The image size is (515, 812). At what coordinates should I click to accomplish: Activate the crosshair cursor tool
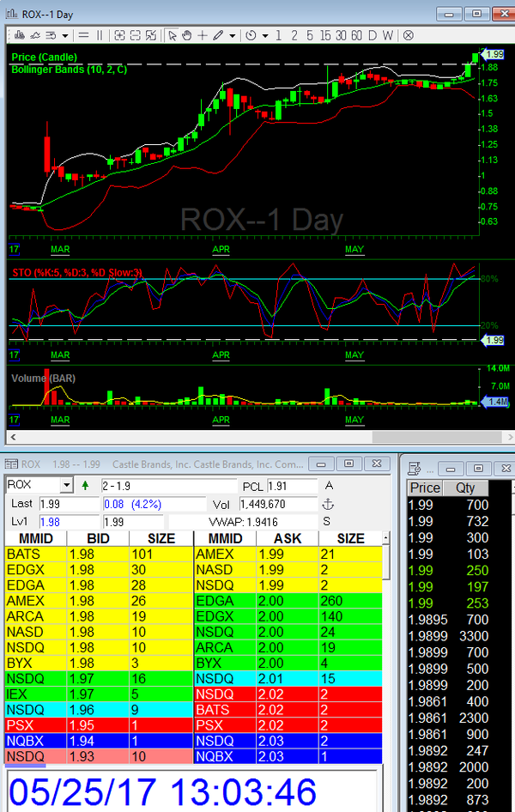coord(203,35)
